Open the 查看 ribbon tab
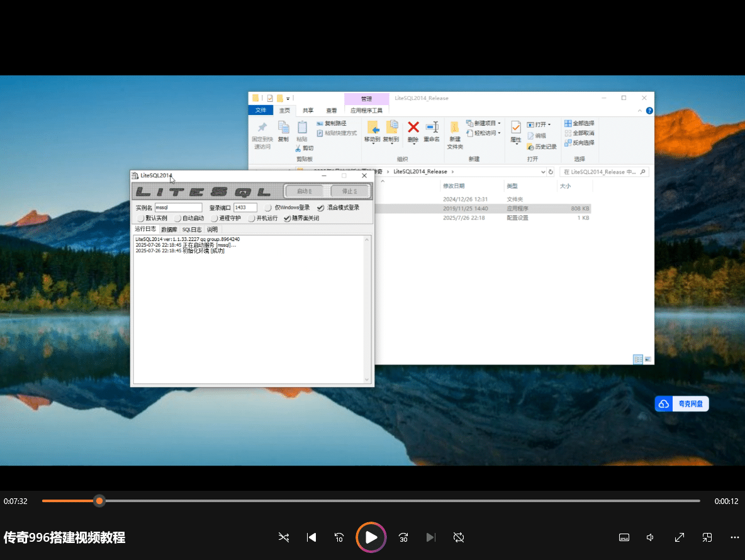The image size is (745, 560). pyautogui.click(x=331, y=110)
